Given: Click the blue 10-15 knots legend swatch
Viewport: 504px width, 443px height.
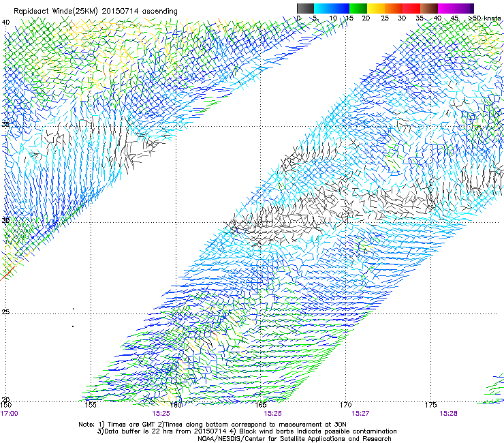Looking at the screenshot, I should (x=341, y=8).
